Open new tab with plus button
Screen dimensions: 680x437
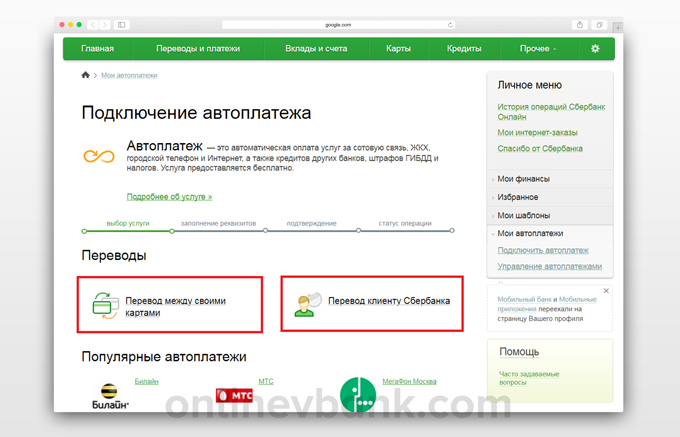click(618, 28)
